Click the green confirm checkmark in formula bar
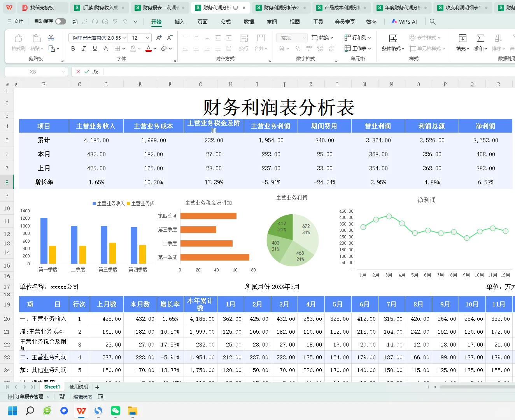Image resolution: width=515 pixels, height=420 pixels. (x=87, y=72)
